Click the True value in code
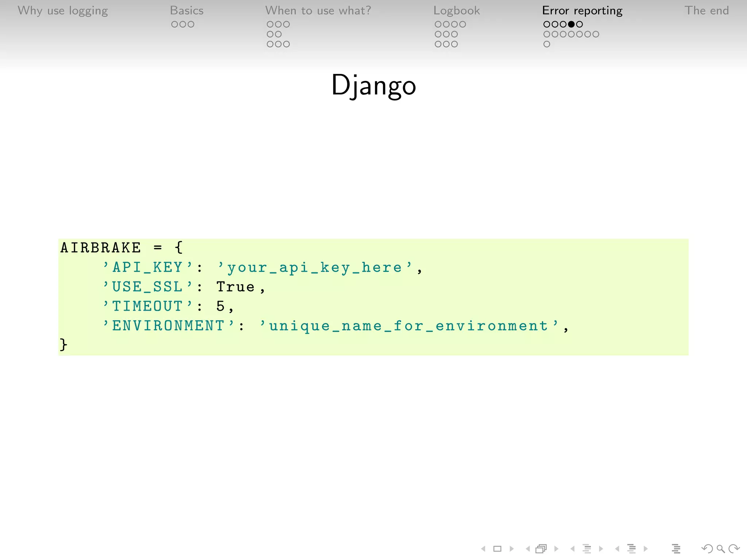Screen dimensions: 747x560 [235, 287]
